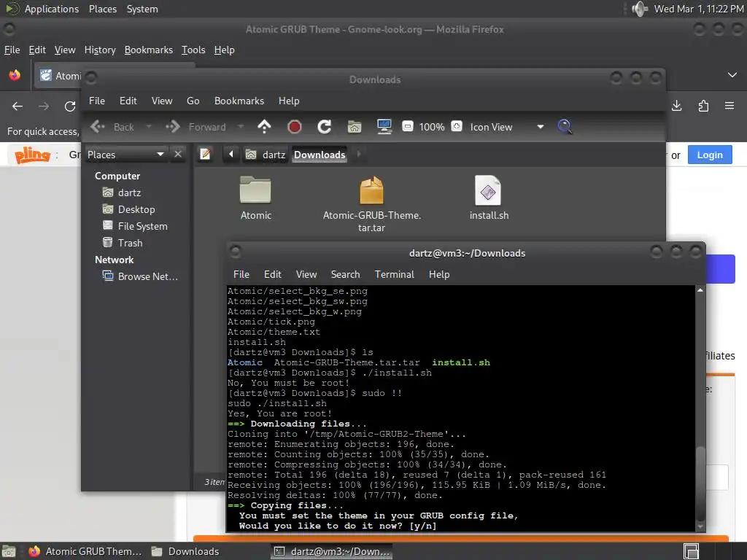747x560 pixels.
Task: Click the show desktop icon in taskbar
Action: (9, 551)
